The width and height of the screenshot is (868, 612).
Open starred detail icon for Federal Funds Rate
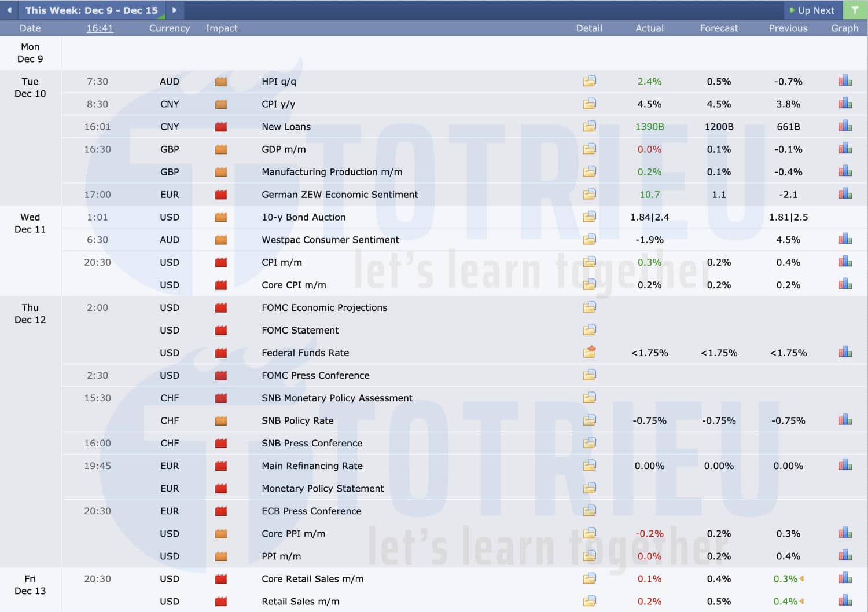(589, 351)
